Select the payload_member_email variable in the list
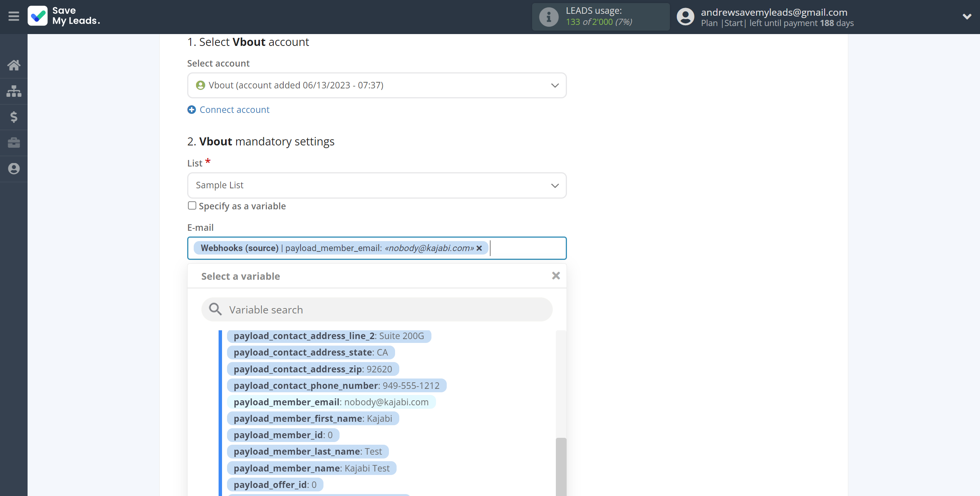This screenshot has width=980, height=496. (x=331, y=402)
